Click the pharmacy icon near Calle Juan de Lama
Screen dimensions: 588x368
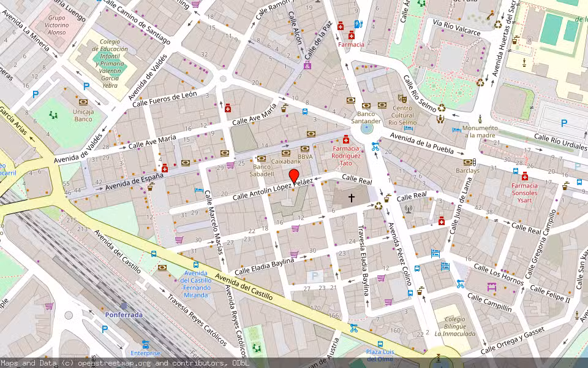pos(442,221)
